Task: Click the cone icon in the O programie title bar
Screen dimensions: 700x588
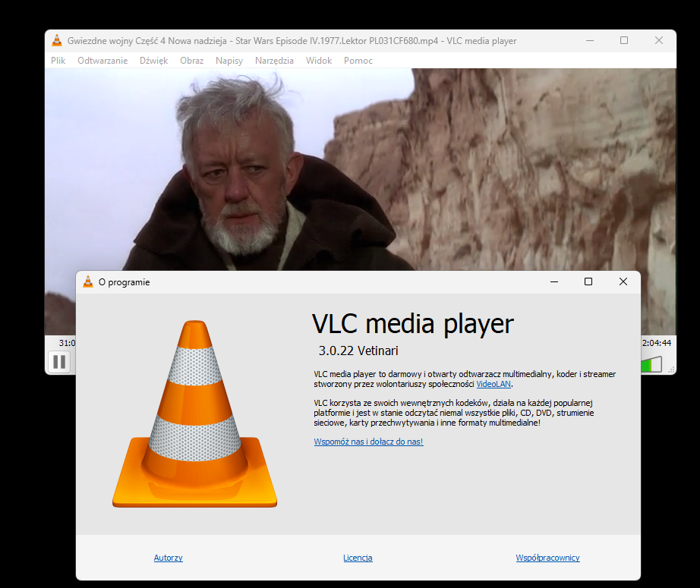Action: pyautogui.click(x=88, y=281)
